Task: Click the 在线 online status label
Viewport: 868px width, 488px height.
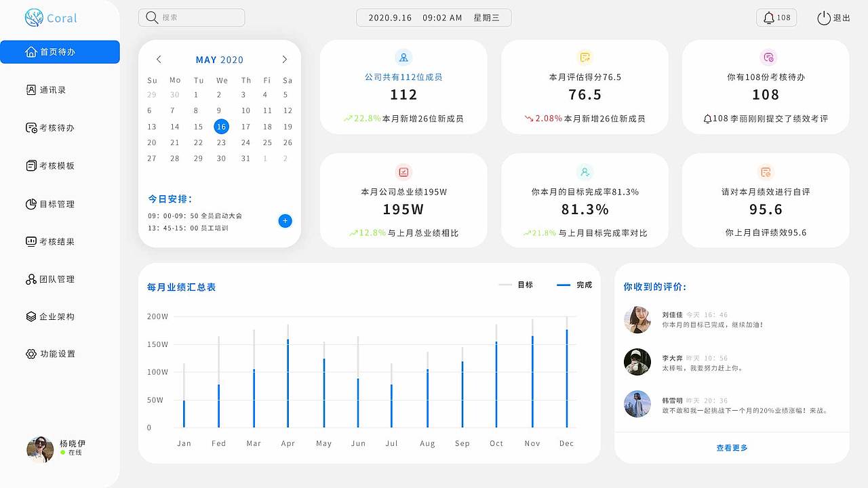Action: click(75, 452)
